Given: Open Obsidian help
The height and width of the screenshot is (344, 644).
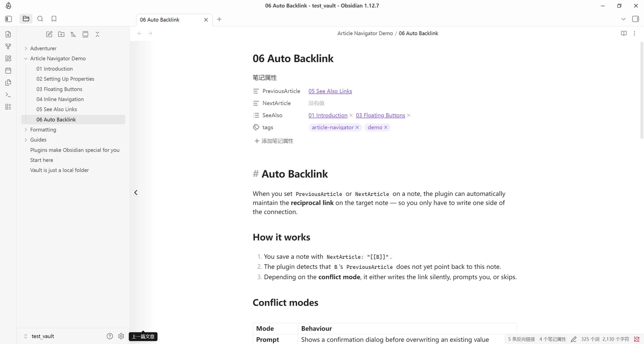Looking at the screenshot, I should [110, 336].
